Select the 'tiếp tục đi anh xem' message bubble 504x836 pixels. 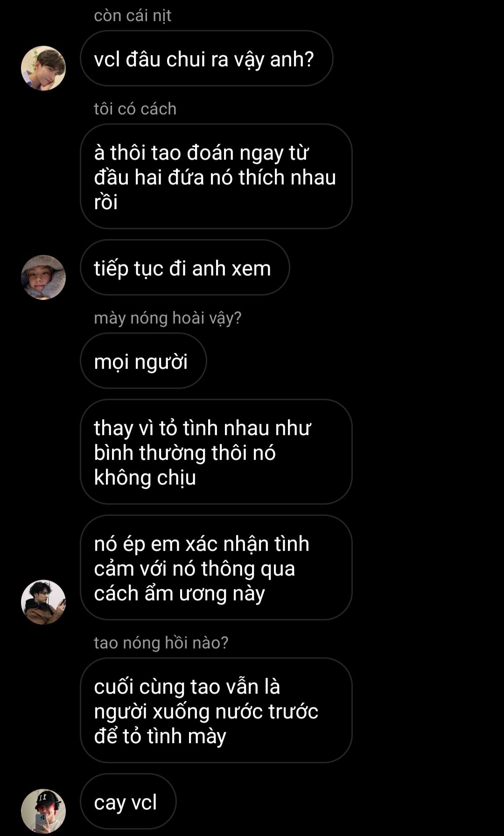point(185,267)
